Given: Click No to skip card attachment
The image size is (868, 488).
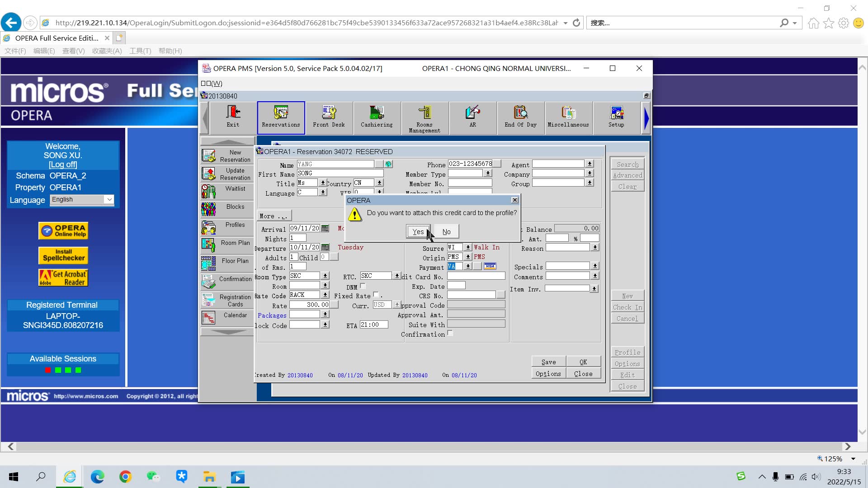Looking at the screenshot, I should click(x=446, y=231).
